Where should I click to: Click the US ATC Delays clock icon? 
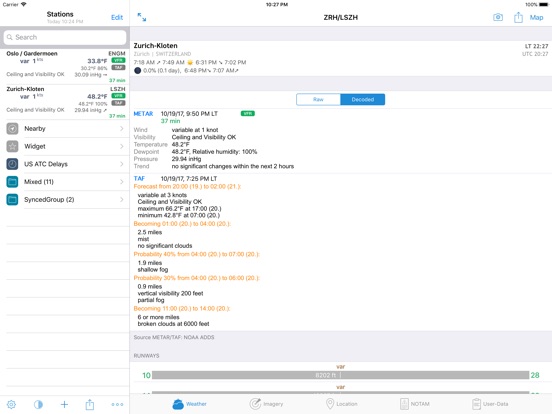12,164
